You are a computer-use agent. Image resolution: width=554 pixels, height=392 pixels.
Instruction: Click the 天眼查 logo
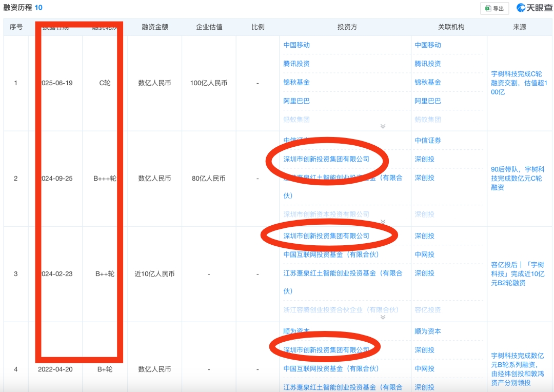pos(534,8)
